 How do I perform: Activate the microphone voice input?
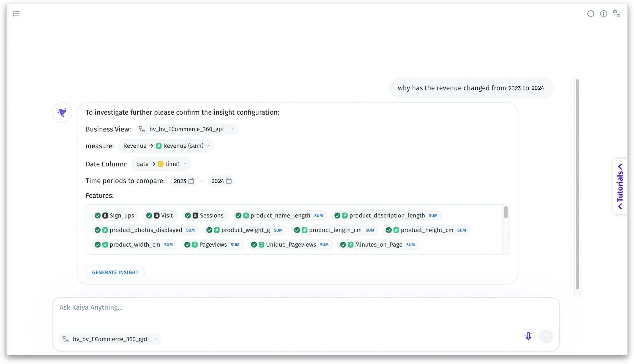[528, 336]
